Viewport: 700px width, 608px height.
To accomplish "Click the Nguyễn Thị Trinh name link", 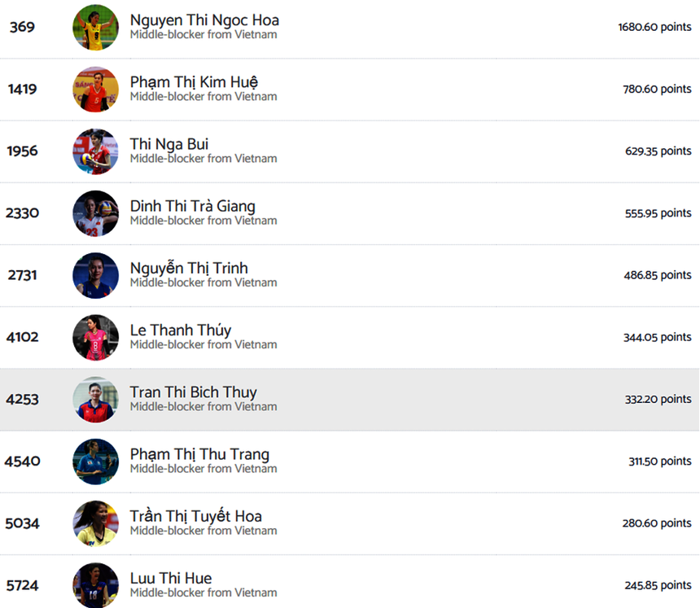I will tap(189, 268).
